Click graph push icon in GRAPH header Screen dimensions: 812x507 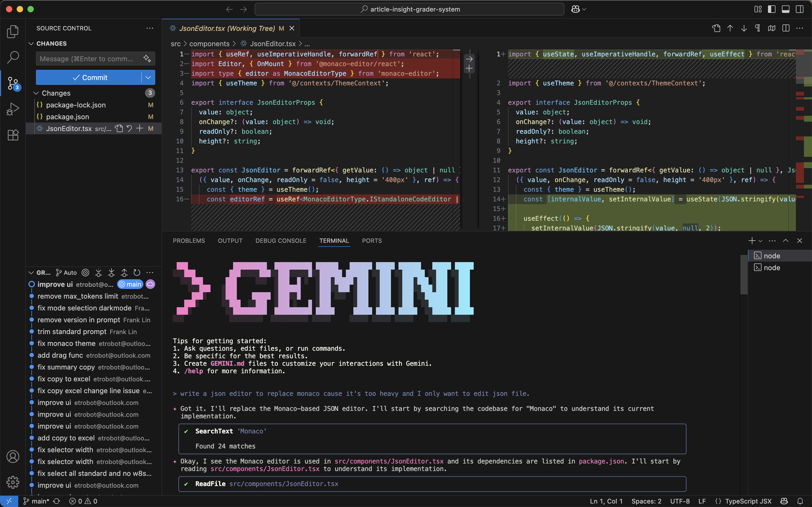pyautogui.click(x=124, y=273)
